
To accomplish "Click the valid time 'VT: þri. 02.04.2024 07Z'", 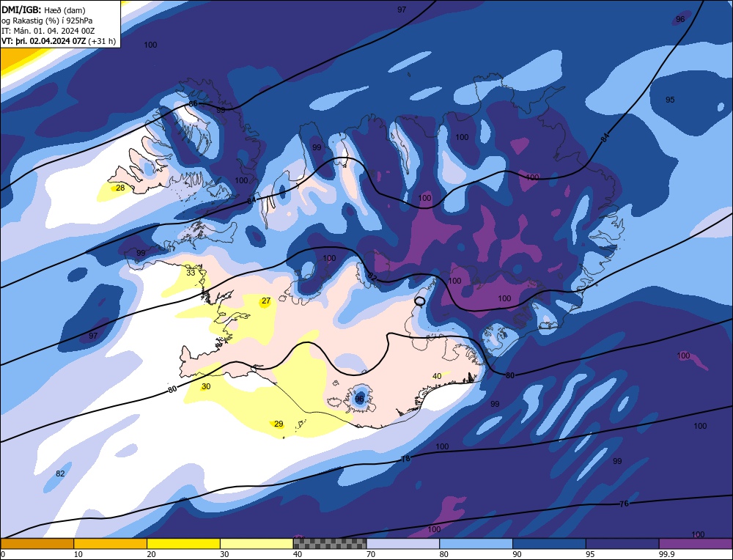I will [x=43, y=41].
